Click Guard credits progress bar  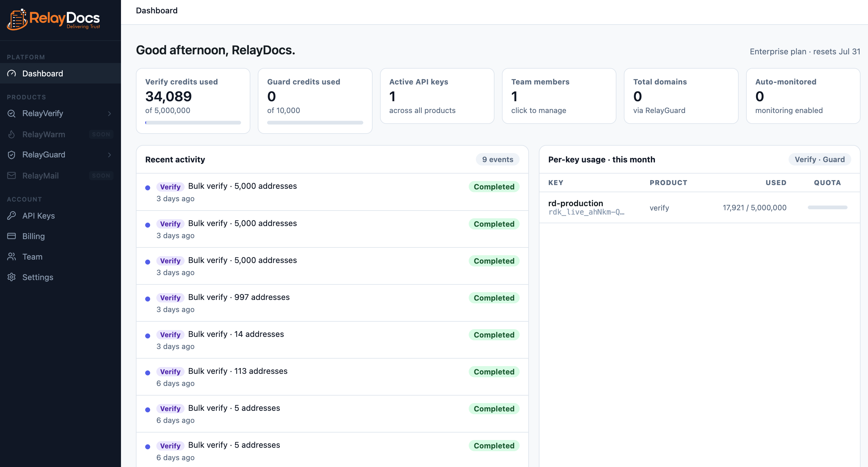(x=315, y=123)
